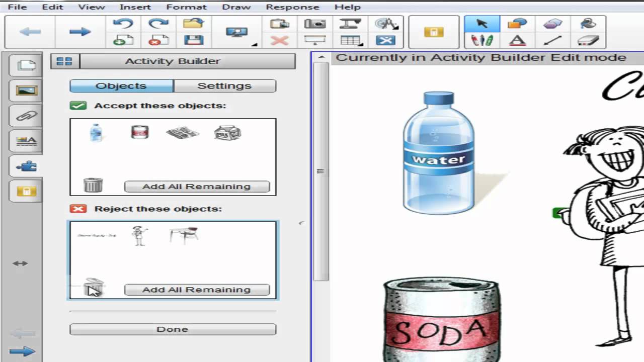Move the sidebar with the double-arrow icon
This screenshot has width=644, height=362.
pyautogui.click(x=20, y=263)
